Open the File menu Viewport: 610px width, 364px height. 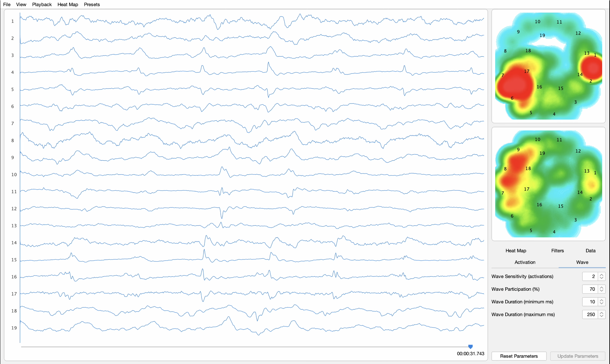(7, 4)
